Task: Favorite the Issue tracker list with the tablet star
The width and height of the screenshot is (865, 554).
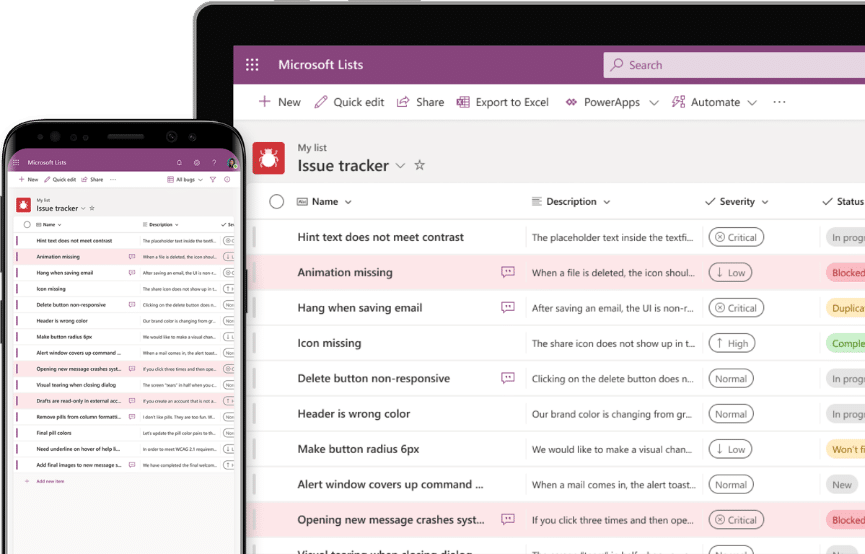Action: click(420, 165)
